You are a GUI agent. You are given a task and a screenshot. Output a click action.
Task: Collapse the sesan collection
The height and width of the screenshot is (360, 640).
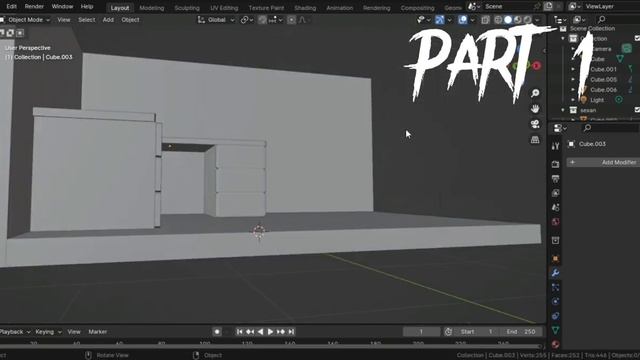click(563, 110)
